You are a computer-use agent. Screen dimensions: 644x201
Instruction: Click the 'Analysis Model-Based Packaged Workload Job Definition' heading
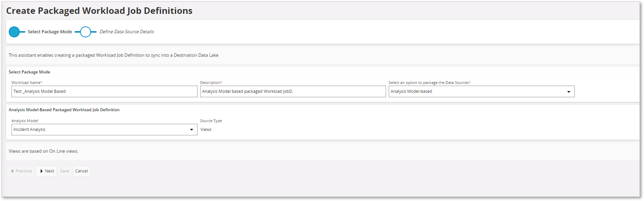coord(64,110)
